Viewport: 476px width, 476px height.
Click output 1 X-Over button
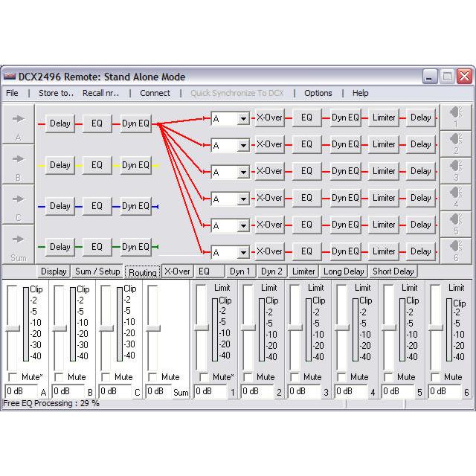coord(269,118)
